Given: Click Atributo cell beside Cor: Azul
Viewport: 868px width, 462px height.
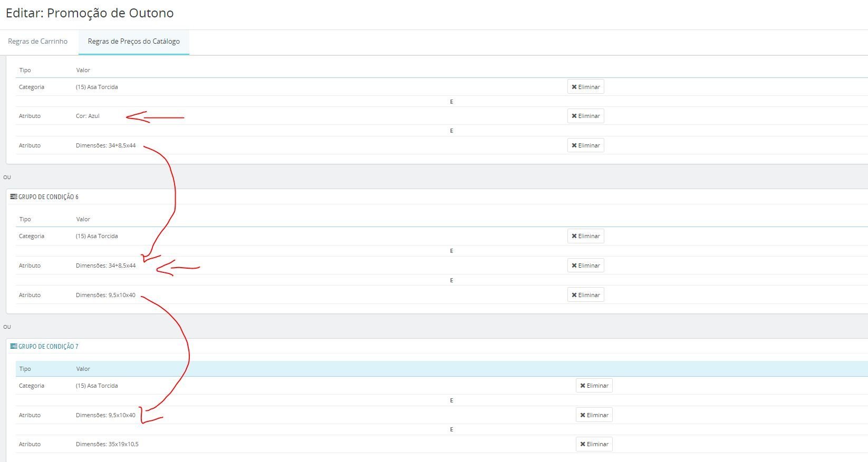Looking at the screenshot, I should coord(30,116).
